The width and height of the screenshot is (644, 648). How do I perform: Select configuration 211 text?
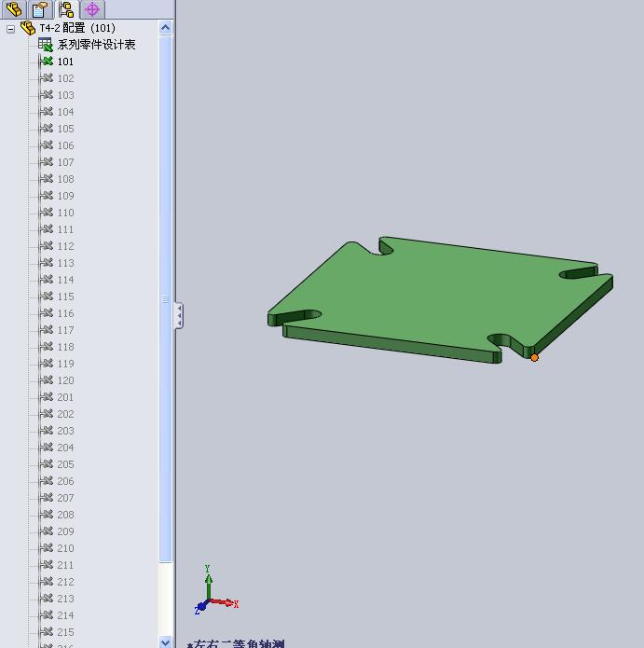(x=65, y=565)
